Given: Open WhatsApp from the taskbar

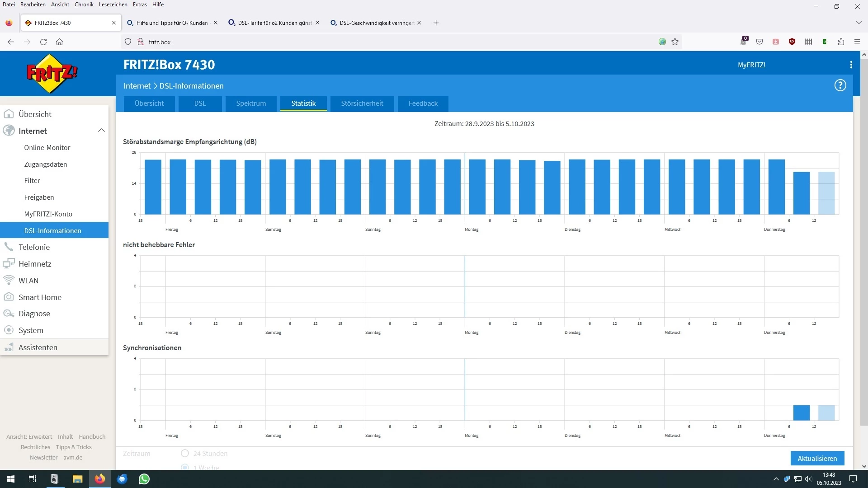Looking at the screenshot, I should pos(144,479).
